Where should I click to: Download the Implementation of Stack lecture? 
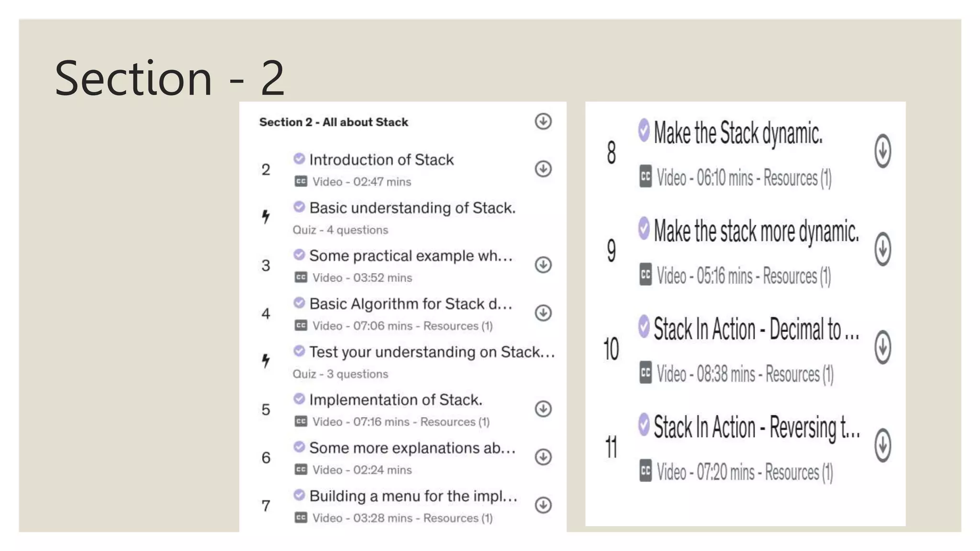543,409
